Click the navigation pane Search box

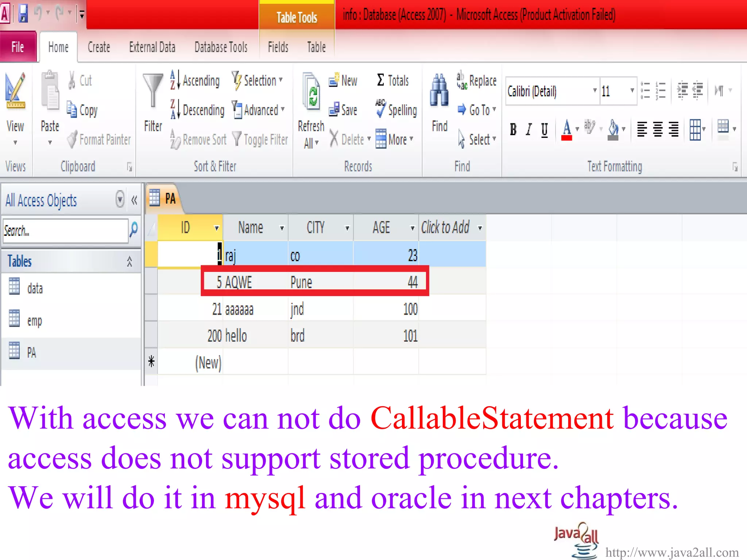point(65,230)
